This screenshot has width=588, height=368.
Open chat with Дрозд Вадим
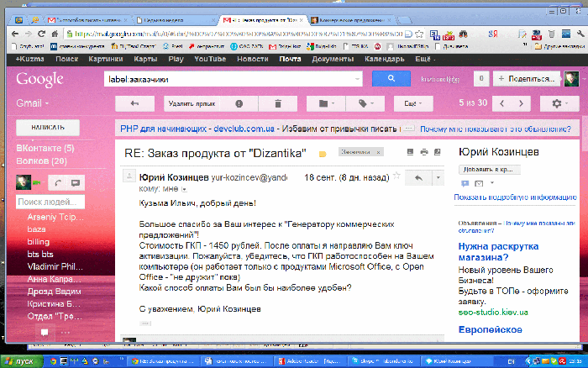(x=54, y=292)
